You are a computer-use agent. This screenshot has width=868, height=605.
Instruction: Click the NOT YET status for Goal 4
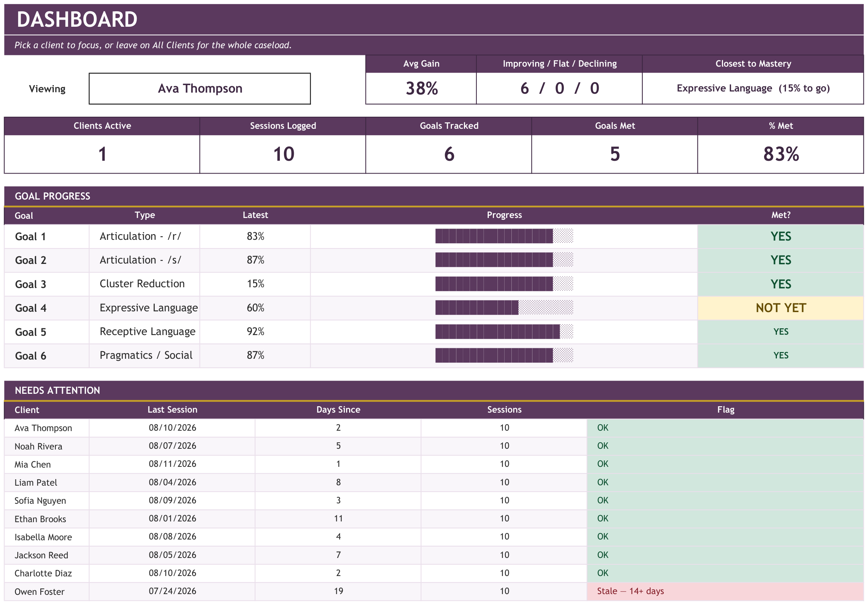(781, 308)
